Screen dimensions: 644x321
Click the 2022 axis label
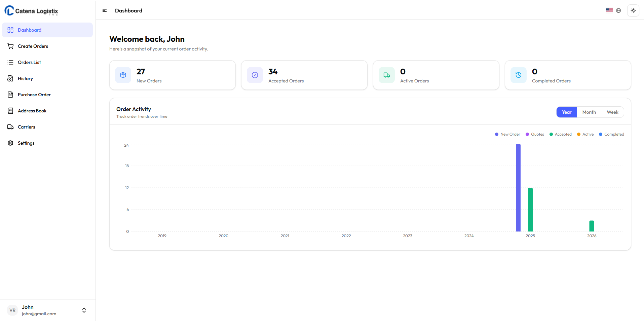346,236
